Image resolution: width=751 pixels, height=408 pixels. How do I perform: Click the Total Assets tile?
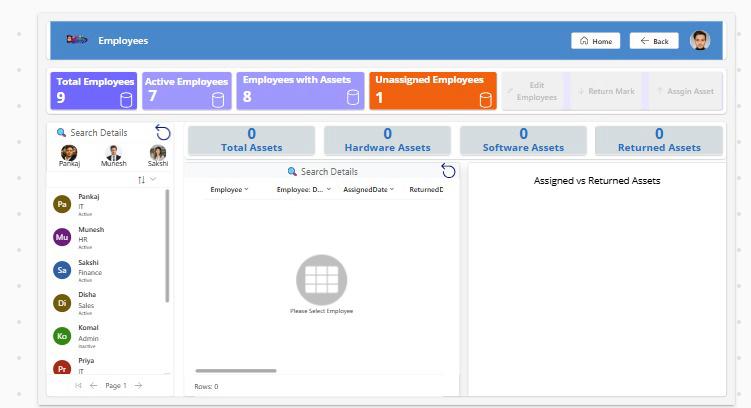[251, 141]
